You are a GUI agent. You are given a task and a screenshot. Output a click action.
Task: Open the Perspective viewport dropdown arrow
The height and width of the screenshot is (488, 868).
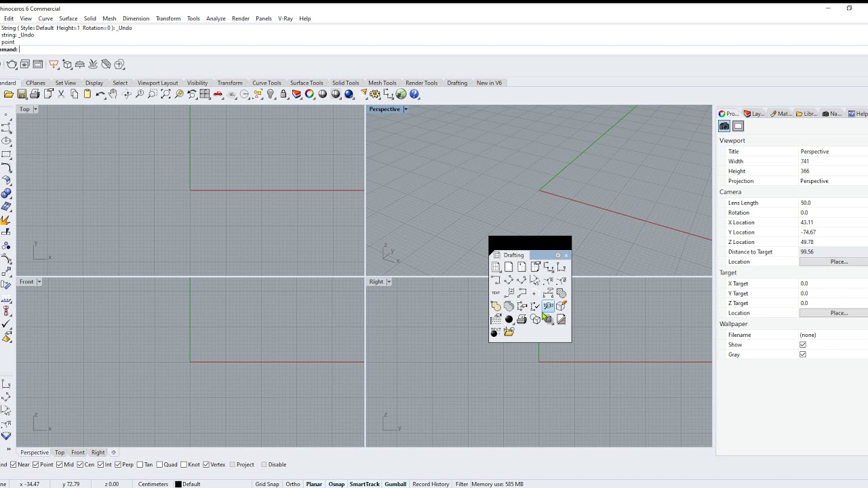[406, 109]
